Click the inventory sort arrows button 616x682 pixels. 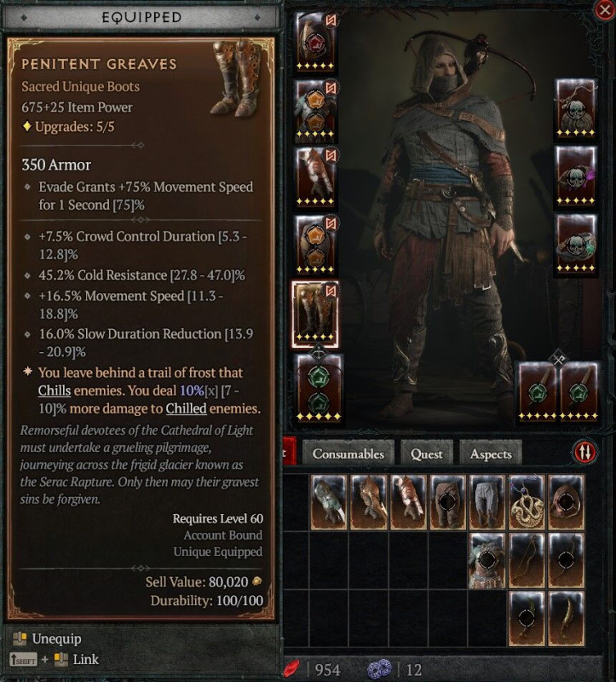(584, 453)
